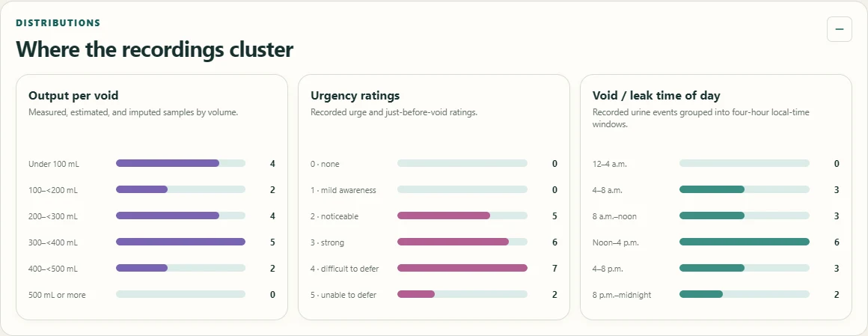Click the count 7 beside difficult to defer

pyautogui.click(x=554, y=268)
